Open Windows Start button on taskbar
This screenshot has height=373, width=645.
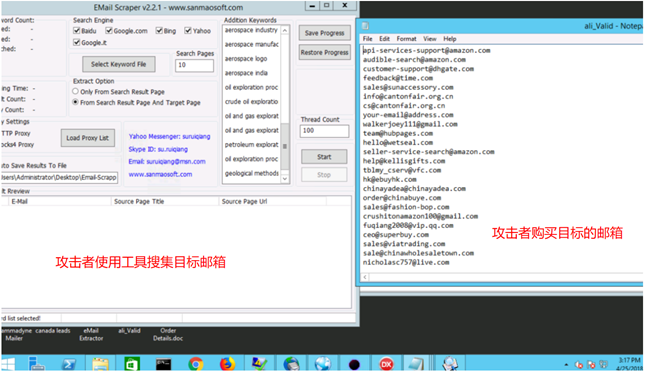7,364
